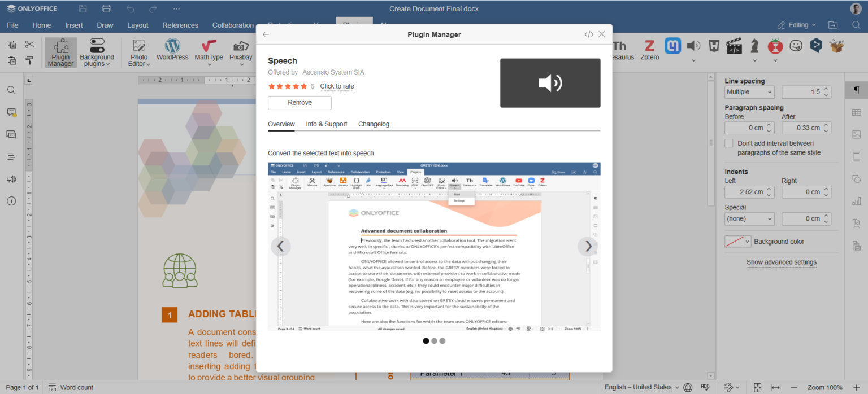Viewport: 868px width, 394px height.
Task: Set document language globe icon
Action: [688, 387]
